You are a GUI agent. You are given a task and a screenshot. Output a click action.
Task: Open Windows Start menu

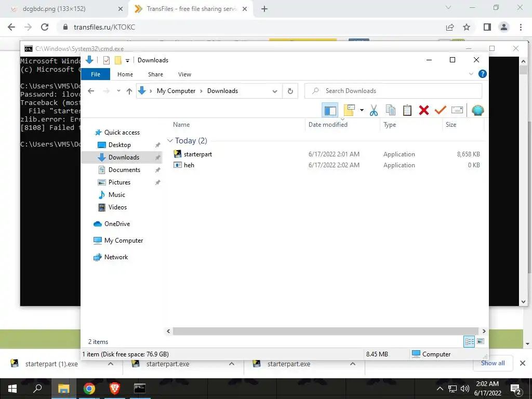pos(12,389)
